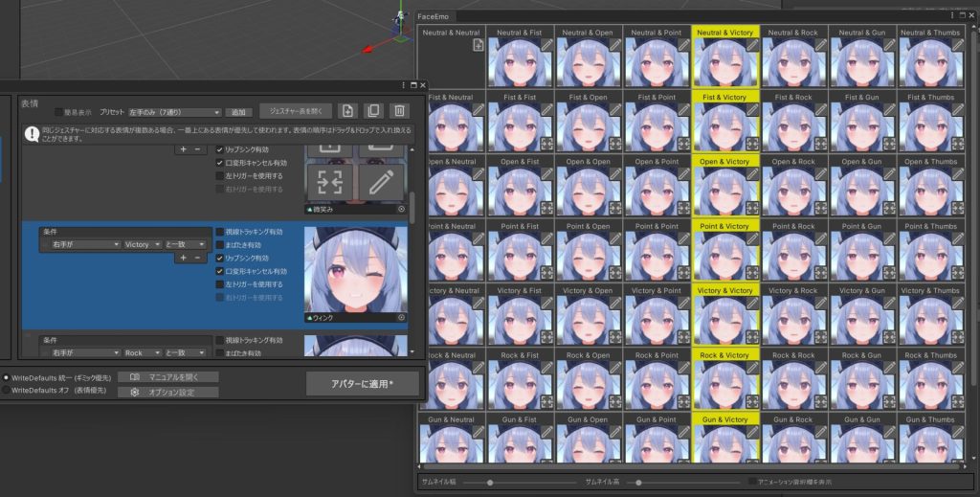Click the large pencil icon over 微笑み thumbnail
The height and width of the screenshot is (497, 980).
[x=381, y=181]
